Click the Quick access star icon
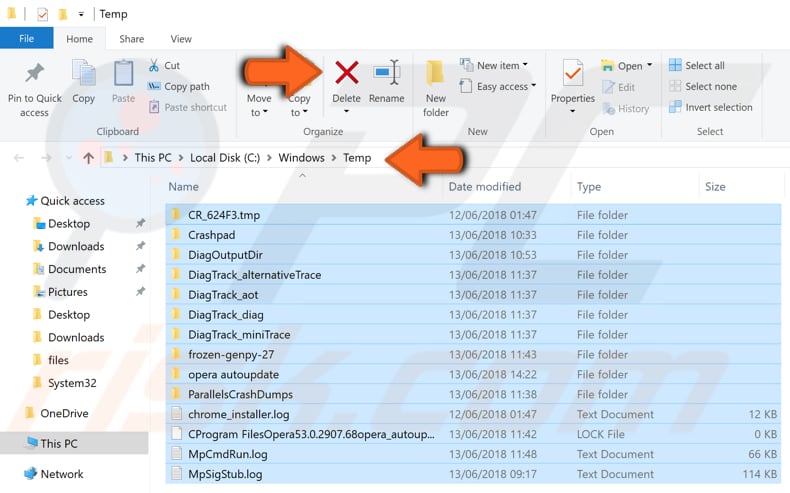This screenshot has width=790, height=493. pos(31,200)
